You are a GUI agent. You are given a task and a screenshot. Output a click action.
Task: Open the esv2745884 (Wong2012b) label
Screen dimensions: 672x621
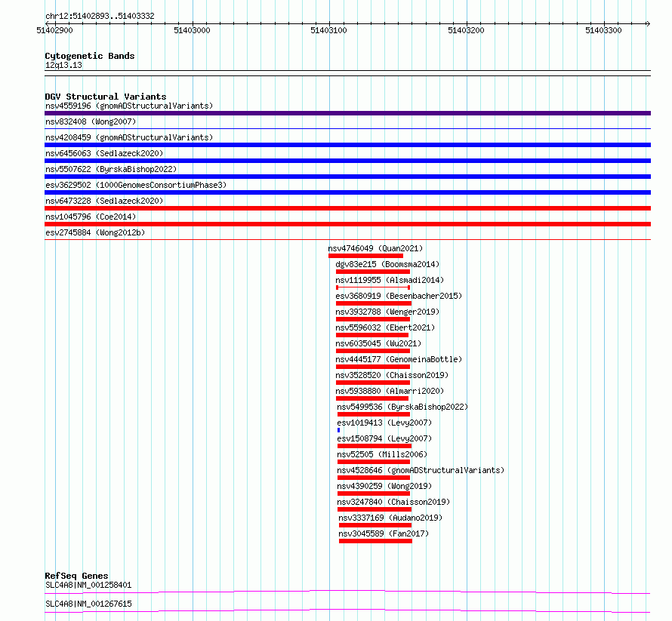[x=95, y=232]
